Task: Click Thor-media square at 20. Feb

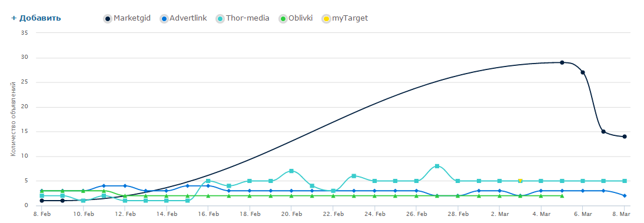Action: [x=291, y=171]
